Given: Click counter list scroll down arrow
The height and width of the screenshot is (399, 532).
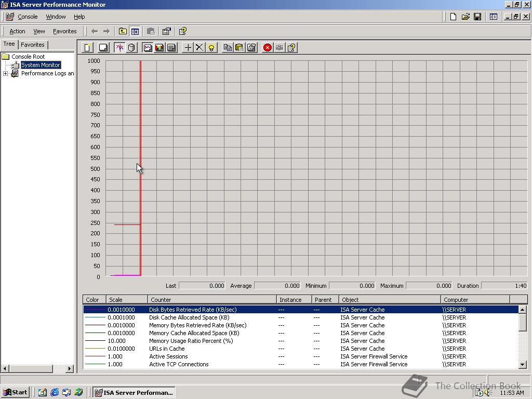Looking at the screenshot, I should coord(523,364).
